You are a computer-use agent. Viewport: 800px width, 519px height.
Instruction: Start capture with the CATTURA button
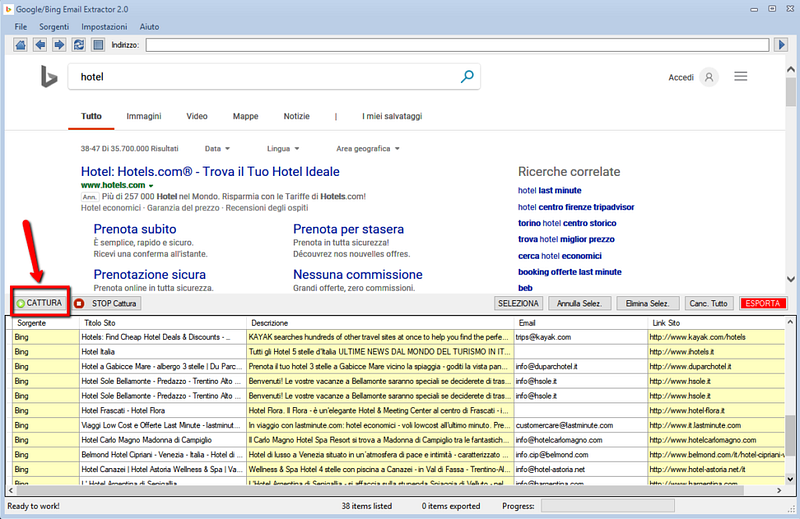(x=39, y=302)
